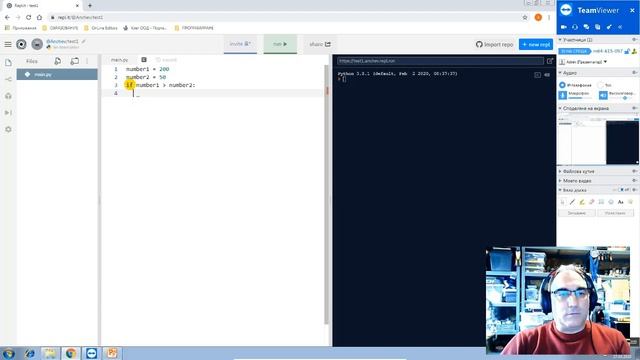
Task: Open the console output in a new tab icon
Action: 550,61
